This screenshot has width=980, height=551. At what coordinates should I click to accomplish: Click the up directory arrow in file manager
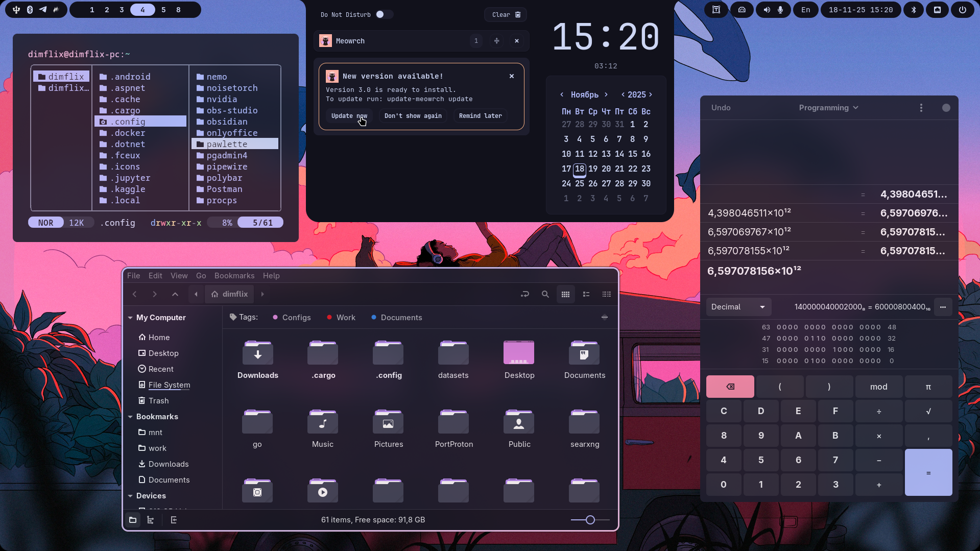click(175, 294)
